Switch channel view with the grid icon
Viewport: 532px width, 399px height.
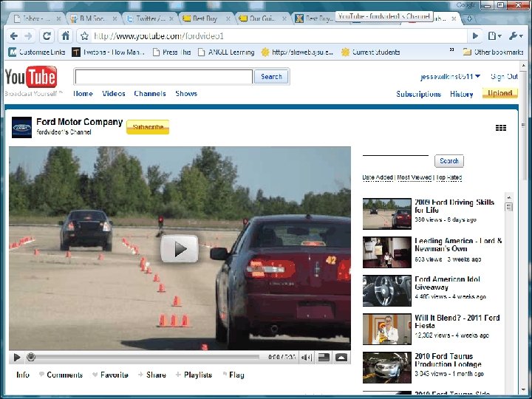[x=501, y=128]
